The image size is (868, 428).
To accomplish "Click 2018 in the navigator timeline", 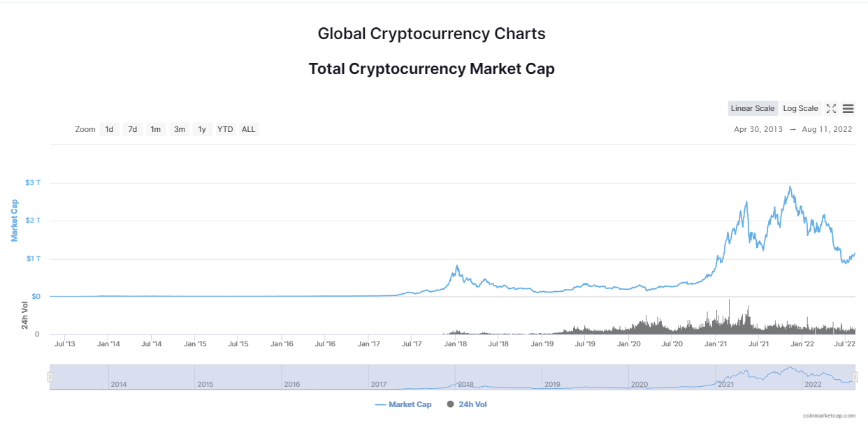I will pyautogui.click(x=465, y=384).
